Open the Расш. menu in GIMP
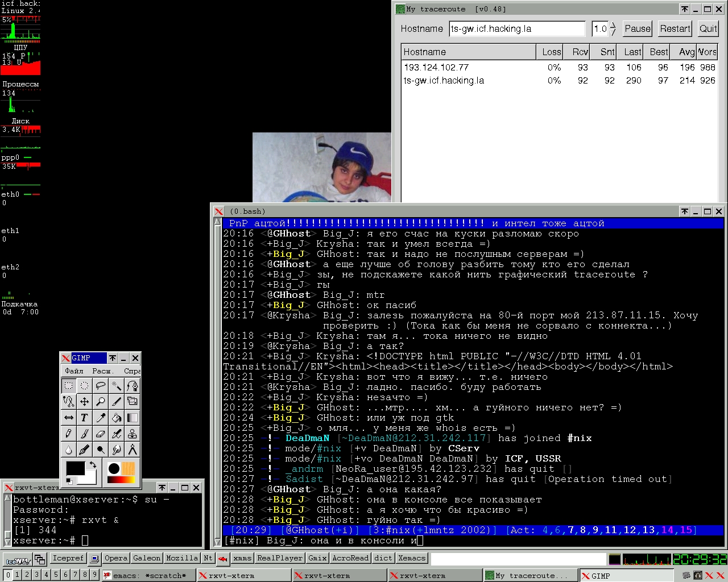The width and height of the screenshot is (728, 582). pyautogui.click(x=102, y=371)
